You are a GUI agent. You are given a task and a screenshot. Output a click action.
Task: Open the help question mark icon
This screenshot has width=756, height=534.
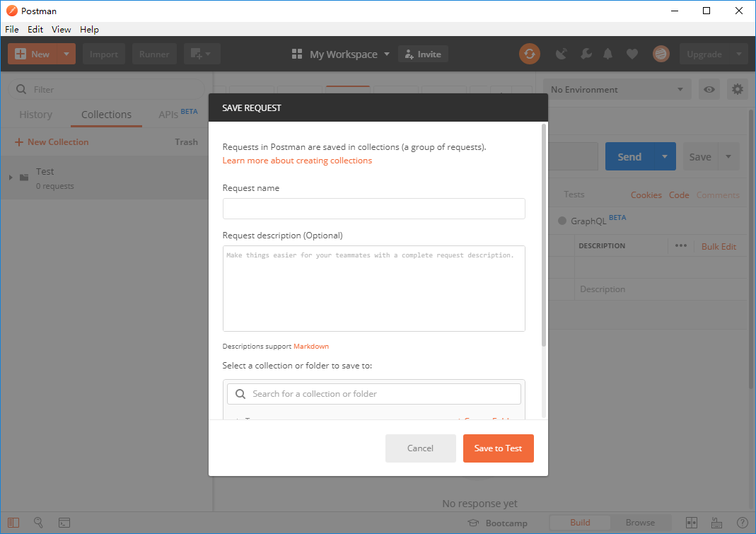tap(743, 523)
